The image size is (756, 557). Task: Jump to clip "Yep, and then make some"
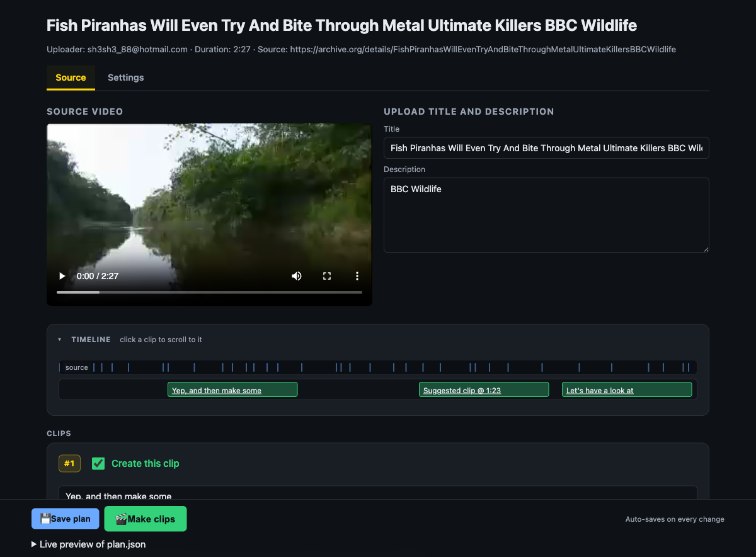[232, 390]
